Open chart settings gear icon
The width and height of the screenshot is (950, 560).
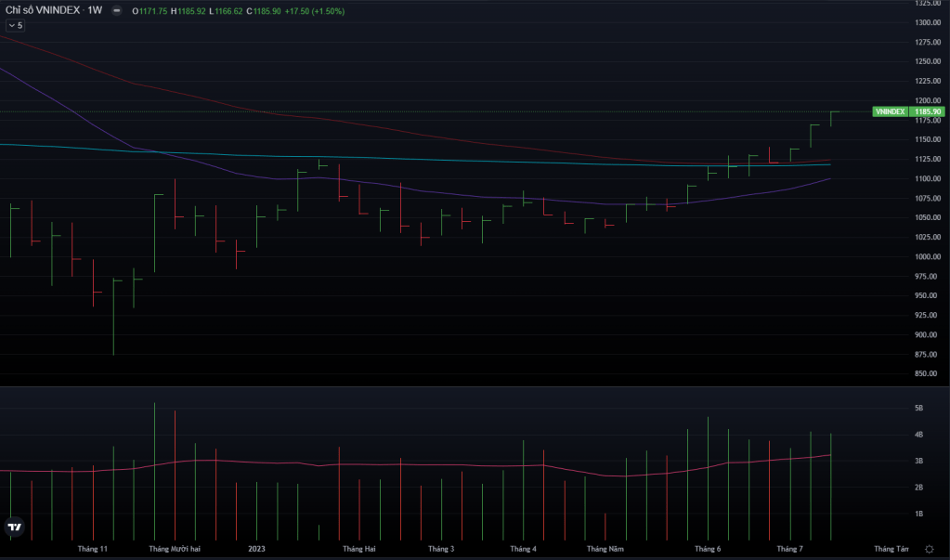click(929, 549)
